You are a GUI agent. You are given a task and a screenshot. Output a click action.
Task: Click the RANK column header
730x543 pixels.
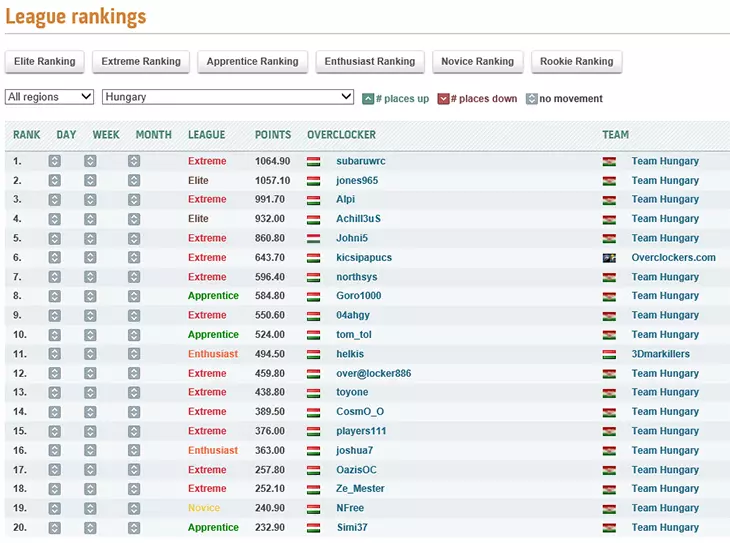(27, 135)
